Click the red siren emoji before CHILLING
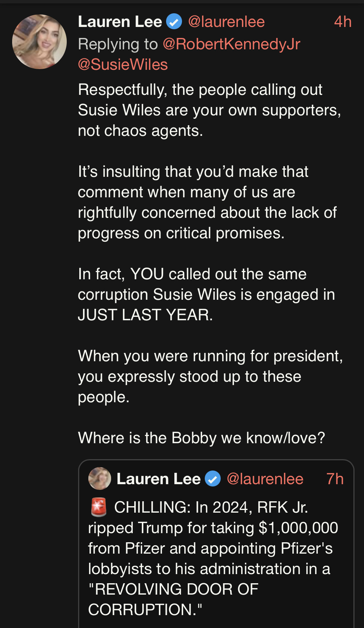 tap(99, 507)
